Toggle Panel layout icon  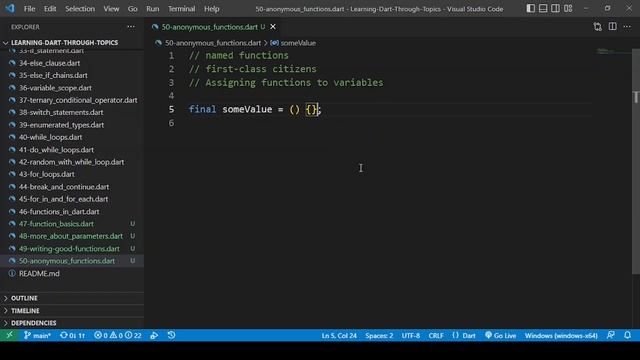(543, 8)
